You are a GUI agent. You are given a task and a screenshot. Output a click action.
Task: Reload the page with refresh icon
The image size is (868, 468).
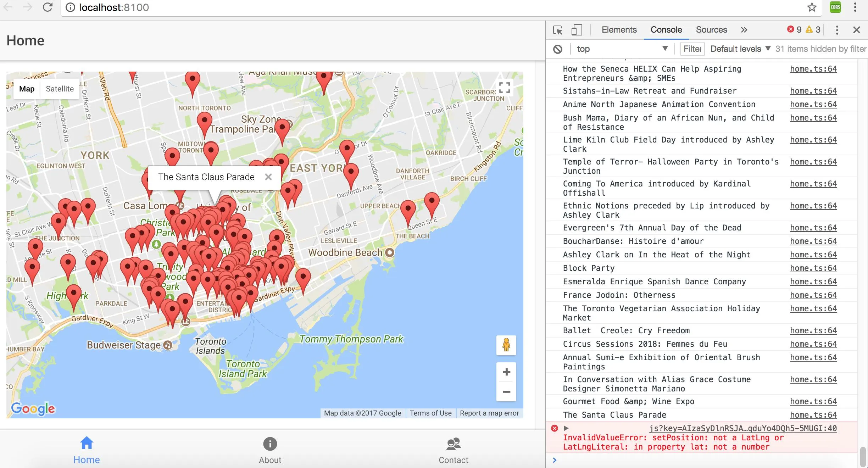pos(48,7)
